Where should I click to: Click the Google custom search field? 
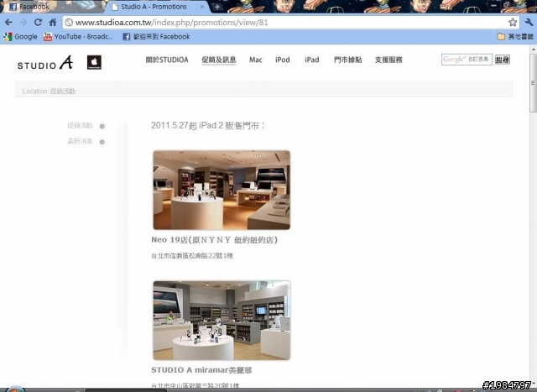tap(467, 60)
